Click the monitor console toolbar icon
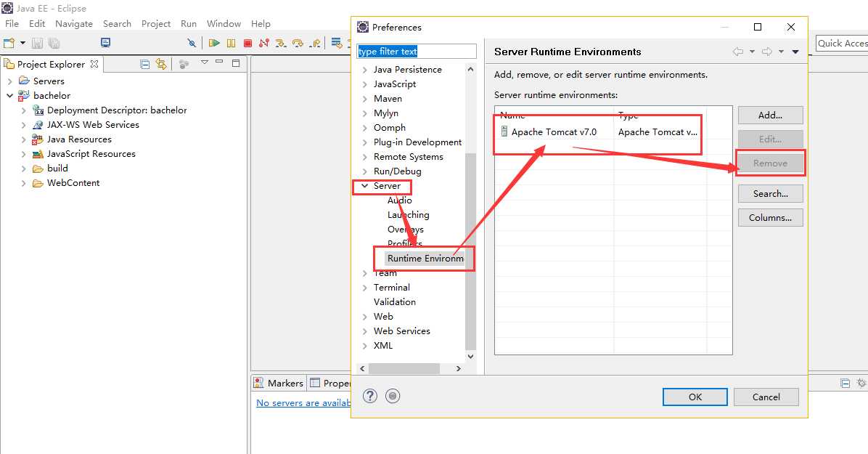Image resolution: width=868 pixels, height=454 pixels. (x=105, y=43)
